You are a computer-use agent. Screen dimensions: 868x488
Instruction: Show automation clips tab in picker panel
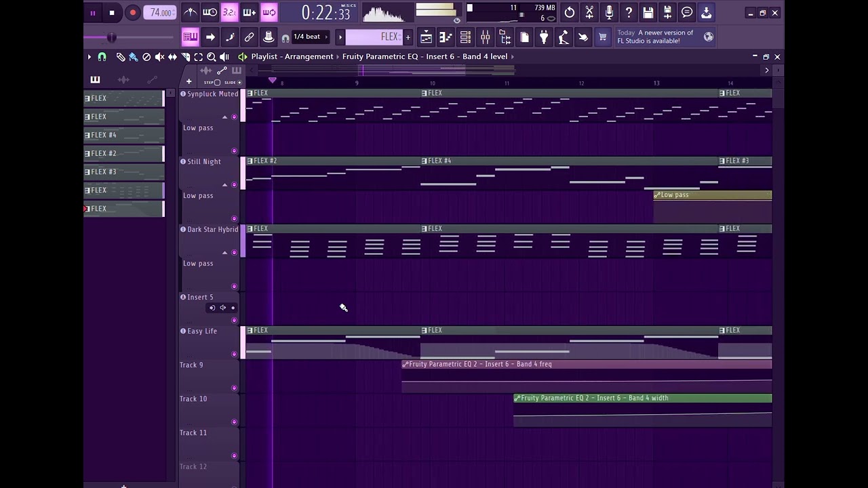[152, 80]
